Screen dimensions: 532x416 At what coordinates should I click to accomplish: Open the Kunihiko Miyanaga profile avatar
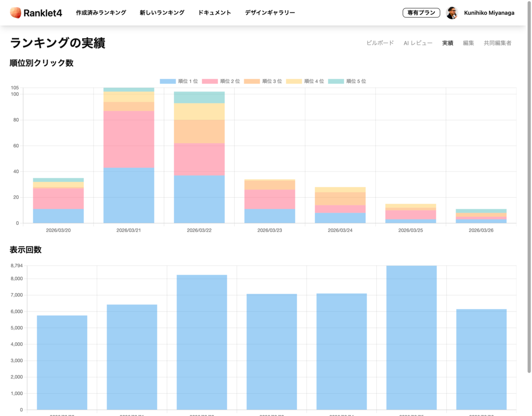click(x=452, y=13)
